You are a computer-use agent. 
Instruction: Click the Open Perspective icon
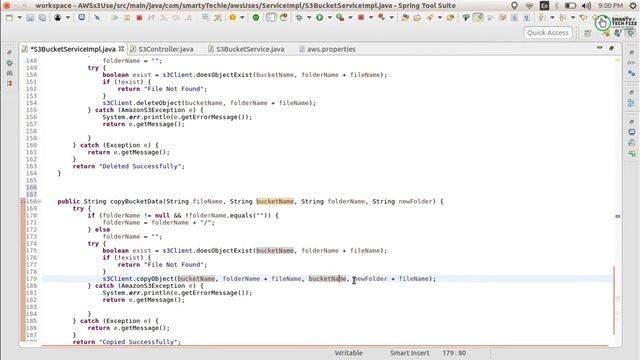(x=588, y=33)
